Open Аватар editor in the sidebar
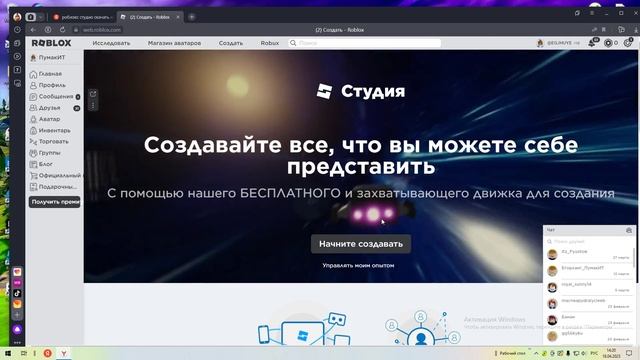 point(45,119)
